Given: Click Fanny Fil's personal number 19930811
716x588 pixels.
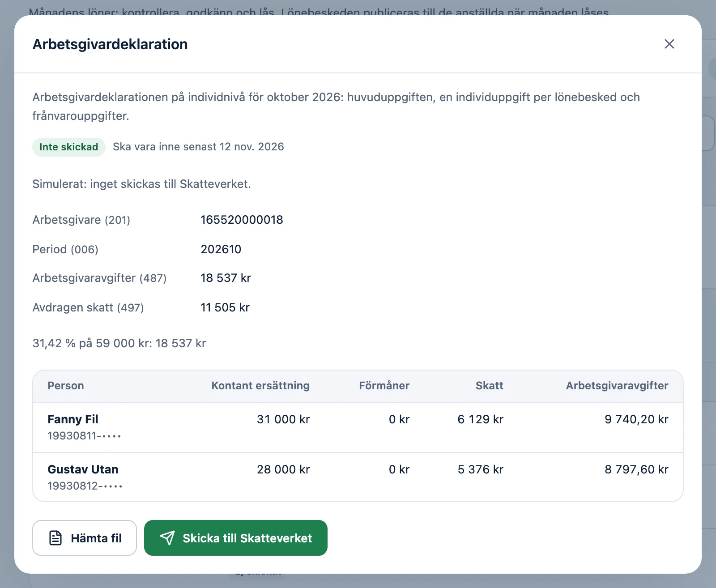Looking at the screenshot, I should coord(84,436).
